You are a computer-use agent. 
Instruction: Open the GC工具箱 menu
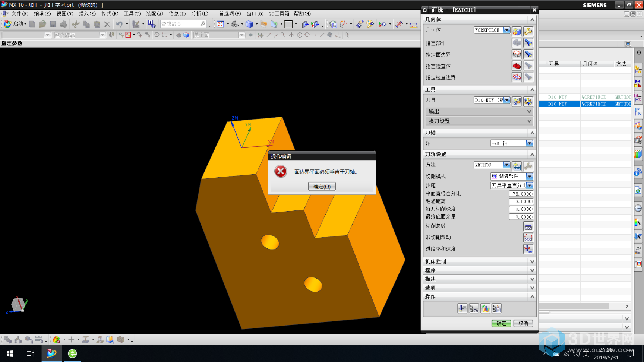[x=279, y=13]
